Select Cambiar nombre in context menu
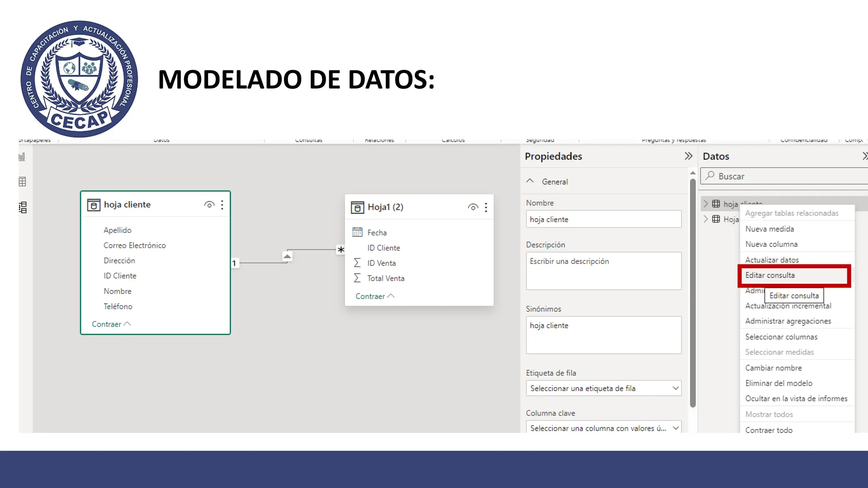 797,368
